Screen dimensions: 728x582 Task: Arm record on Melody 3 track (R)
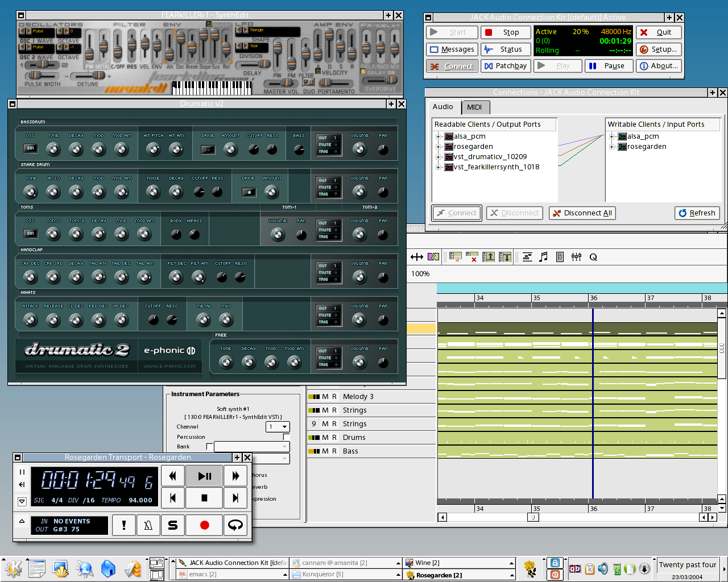click(x=334, y=397)
